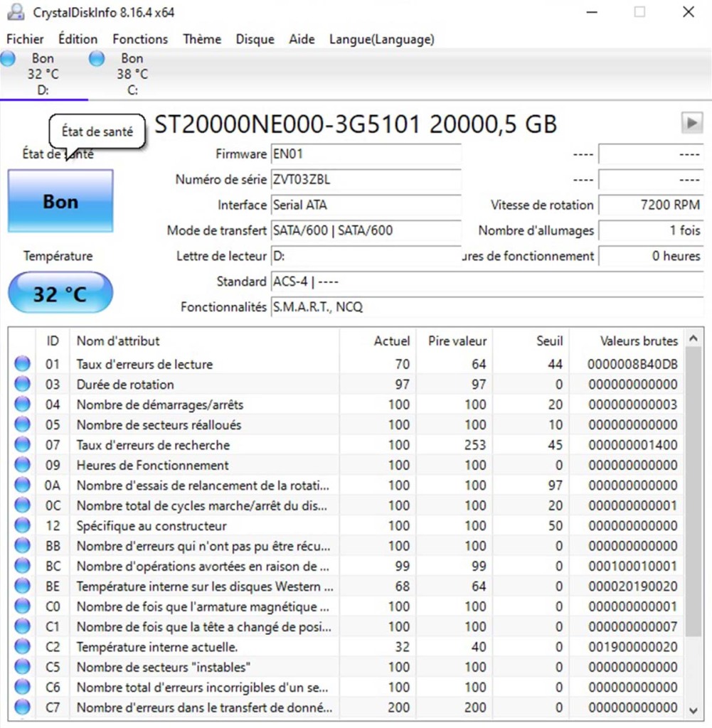
Task: Select the D: disk tab at 32 °C
Action: tap(43, 74)
